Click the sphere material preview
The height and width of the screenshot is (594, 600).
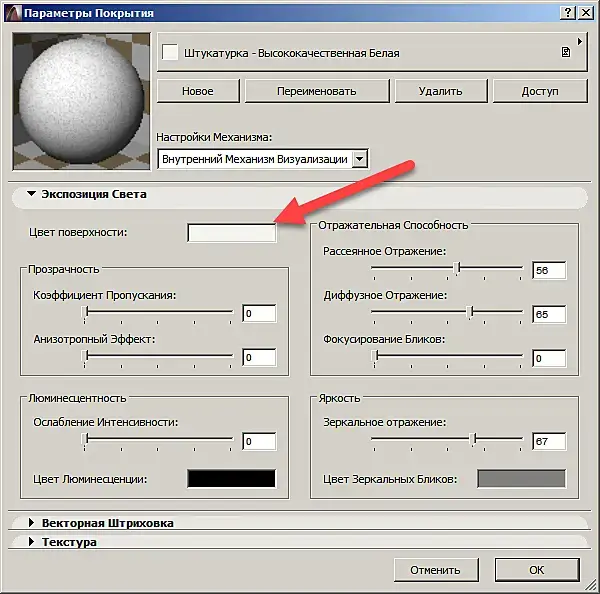point(82,101)
